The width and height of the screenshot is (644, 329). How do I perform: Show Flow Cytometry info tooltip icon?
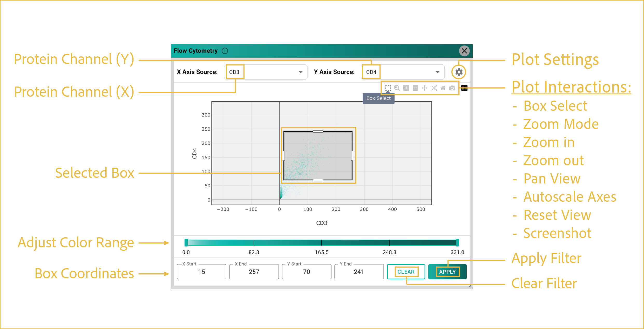[x=225, y=51]
